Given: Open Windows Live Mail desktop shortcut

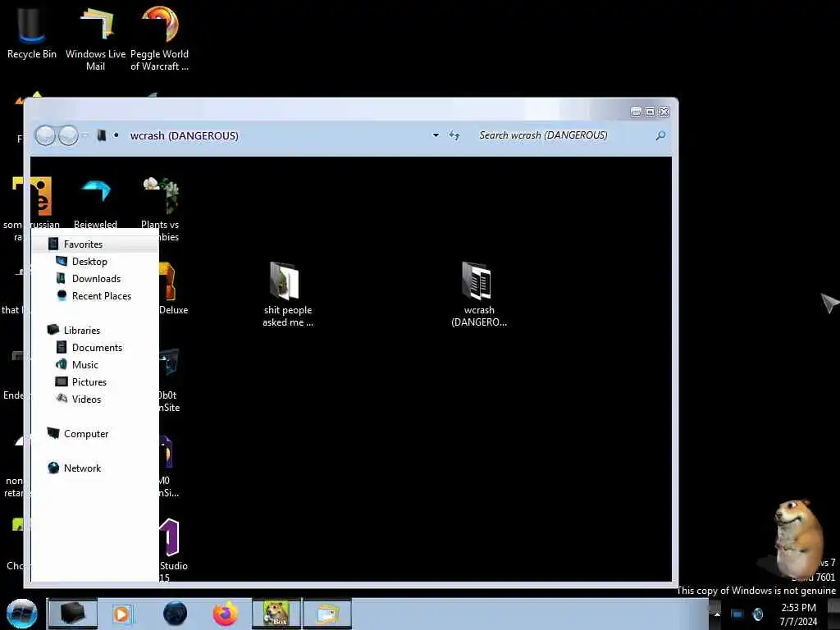Looking at the screenshot, I should 95,39.
